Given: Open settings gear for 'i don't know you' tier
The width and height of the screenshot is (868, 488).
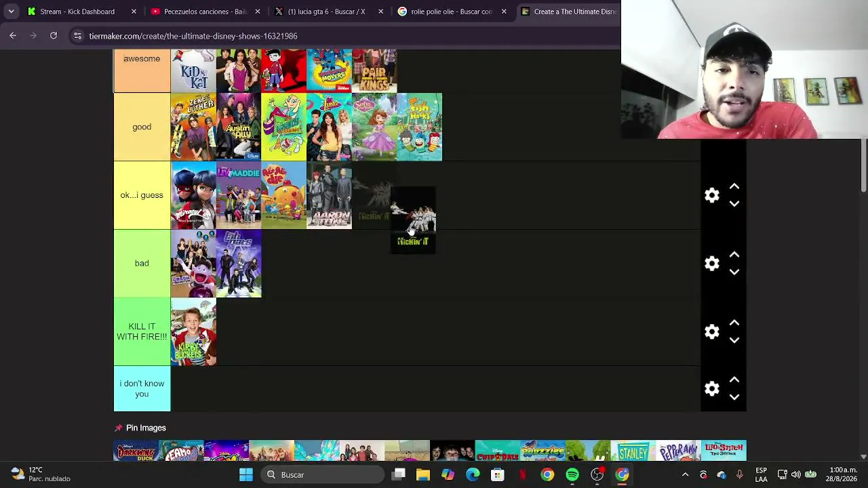Looking at the screenshot, I should [x=711, y=388].
